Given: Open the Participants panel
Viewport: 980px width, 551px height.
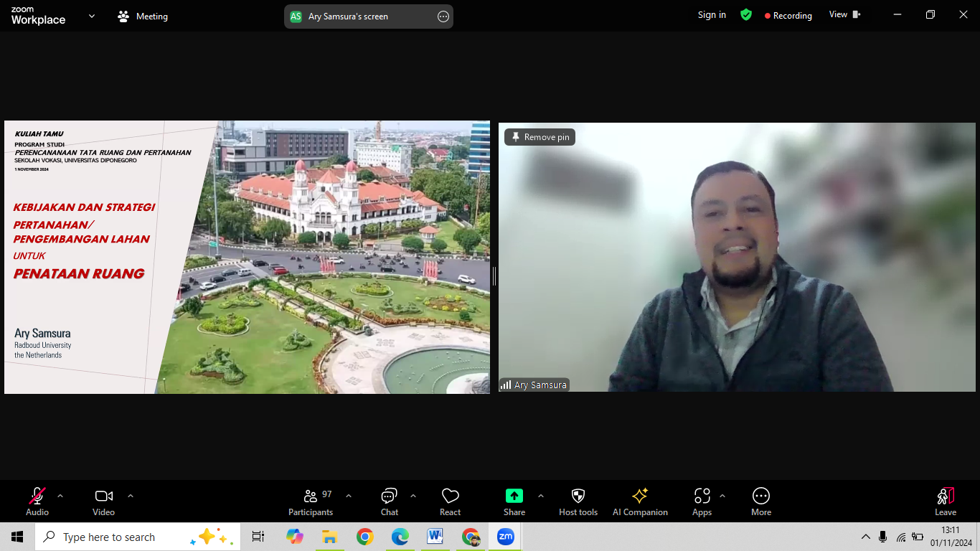Looking at the screenshot, I should tap(311, 501).
